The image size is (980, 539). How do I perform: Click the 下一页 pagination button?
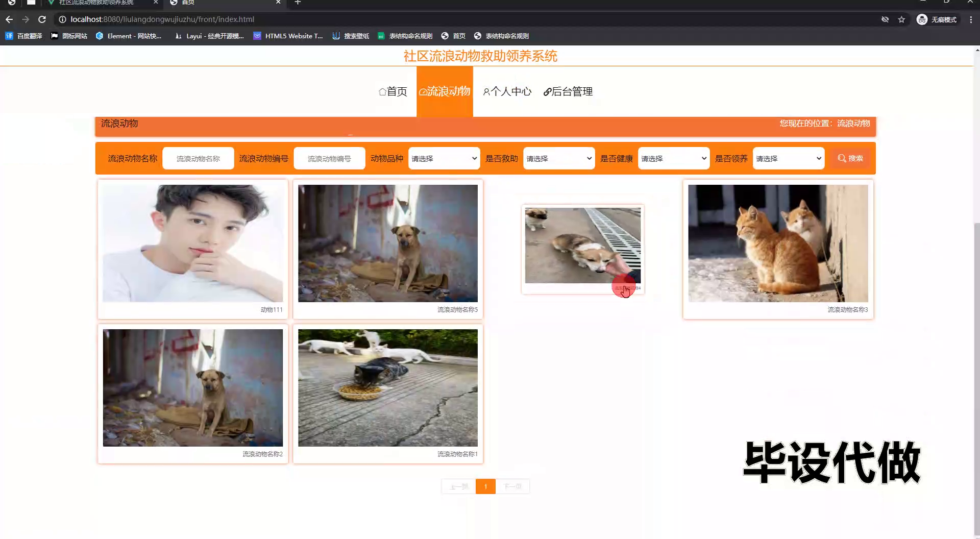512,486
